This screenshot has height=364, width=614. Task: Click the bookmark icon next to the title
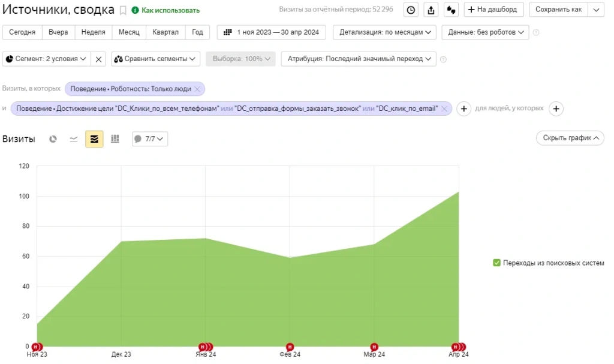pyautogui.click(x=123, y=10)
